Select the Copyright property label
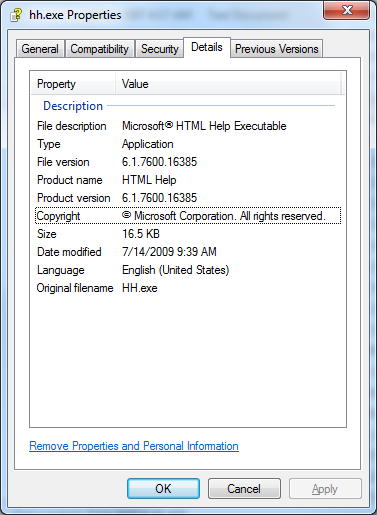The height and width of the screenshot is (515, 377). click(x=58, y=216)
